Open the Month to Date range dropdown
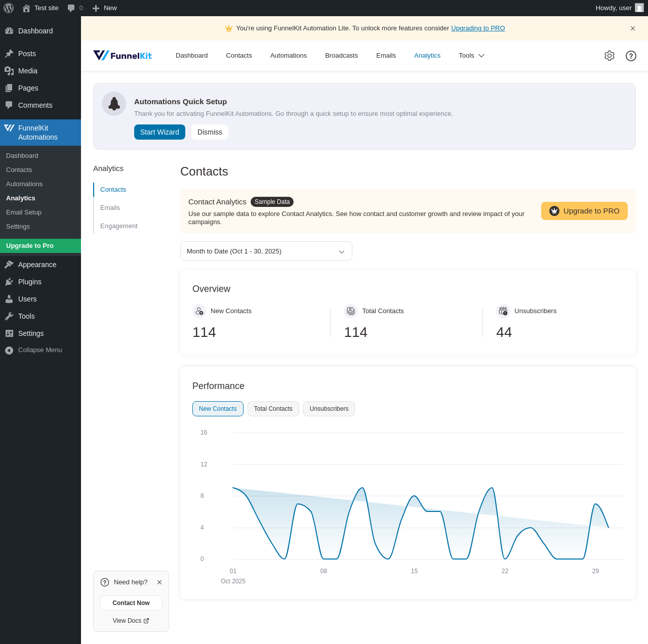This screenshot has width=648, height=644. click(x=266, y=251)
